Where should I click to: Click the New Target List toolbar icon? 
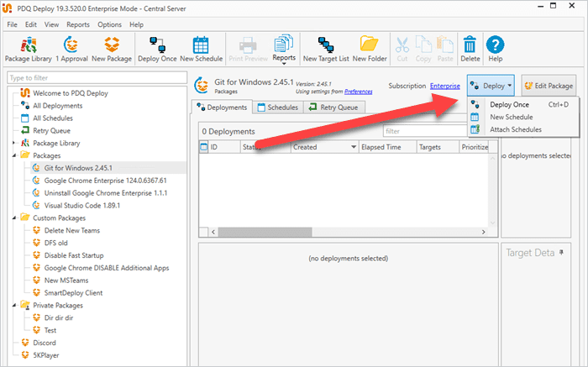[326, 49]
